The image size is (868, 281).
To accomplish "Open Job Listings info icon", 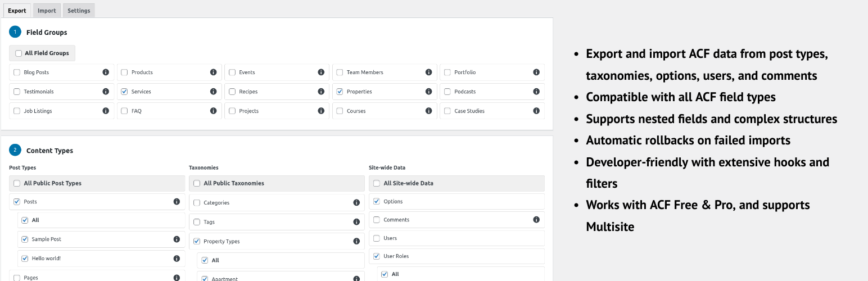I will click(x=106, y=111).
